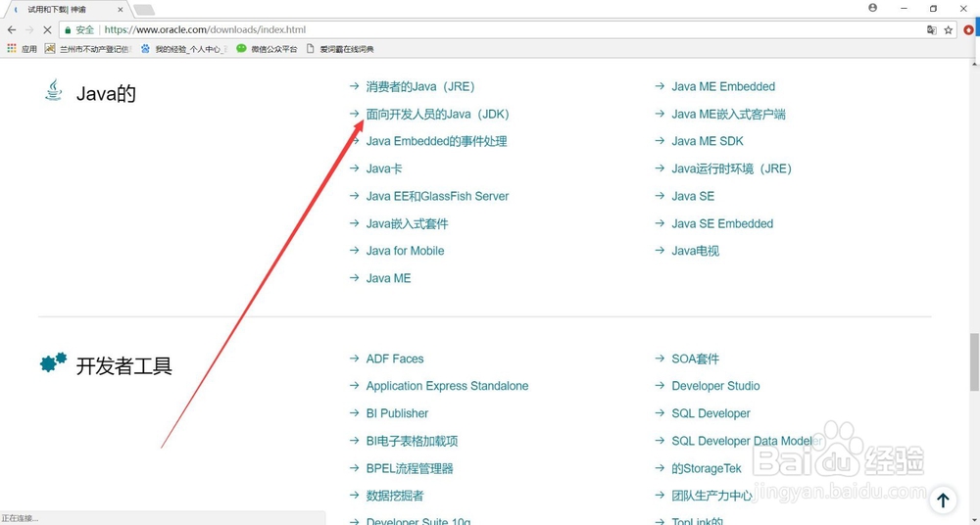Open the Java SE link
Screen dimensions: 980x525
(693, 196)
